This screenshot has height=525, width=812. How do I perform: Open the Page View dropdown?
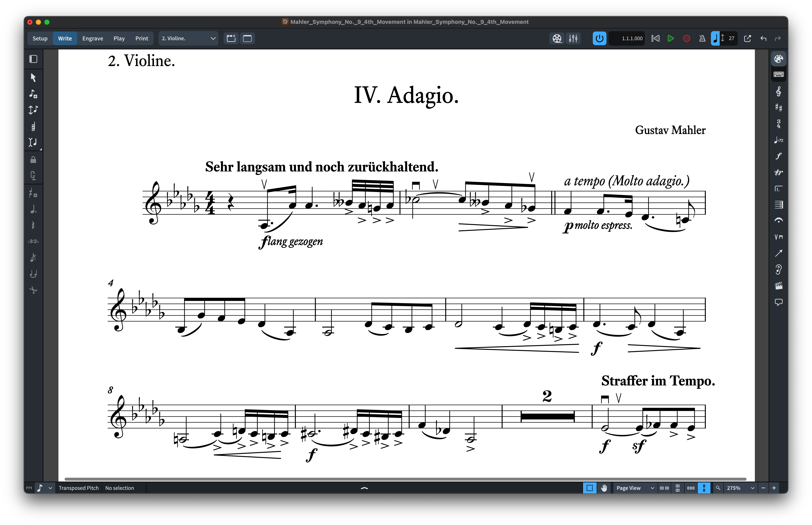coord(635,488)
